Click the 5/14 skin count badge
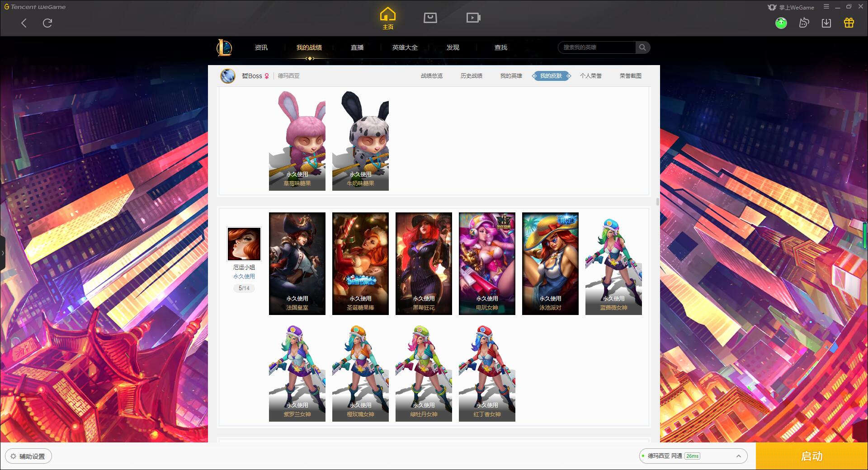Image resolution: width=868 pixels, height=470 pixels. click(x=244, y=288)
